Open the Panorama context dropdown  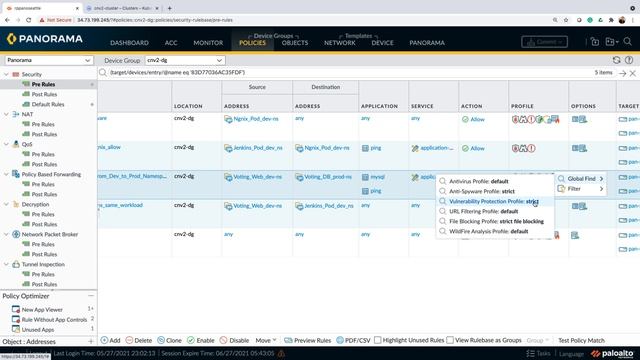click(49, 60)
